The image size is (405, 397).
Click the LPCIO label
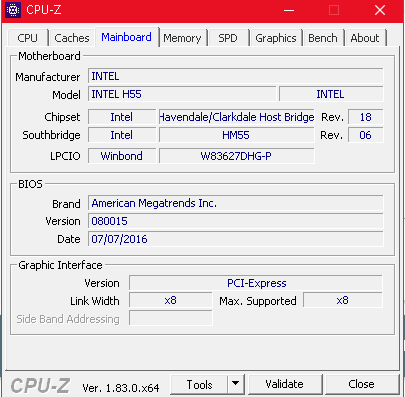point(65,156)
